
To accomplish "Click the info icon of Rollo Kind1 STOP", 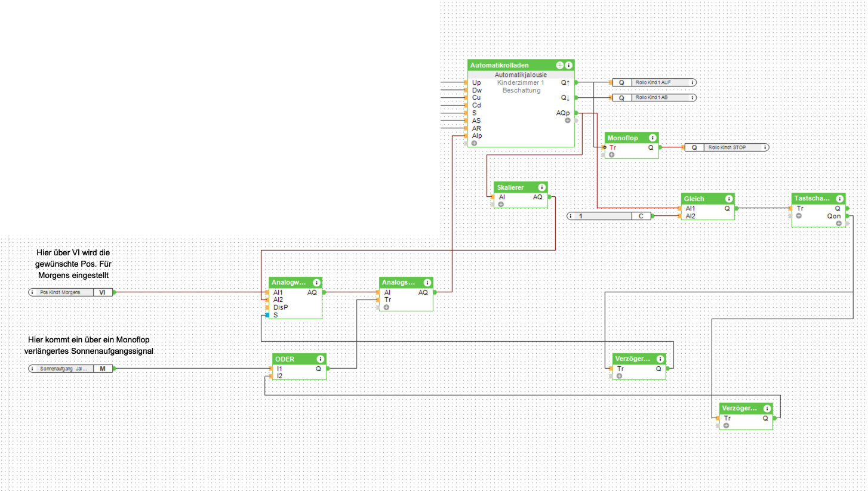I will 764,147.
